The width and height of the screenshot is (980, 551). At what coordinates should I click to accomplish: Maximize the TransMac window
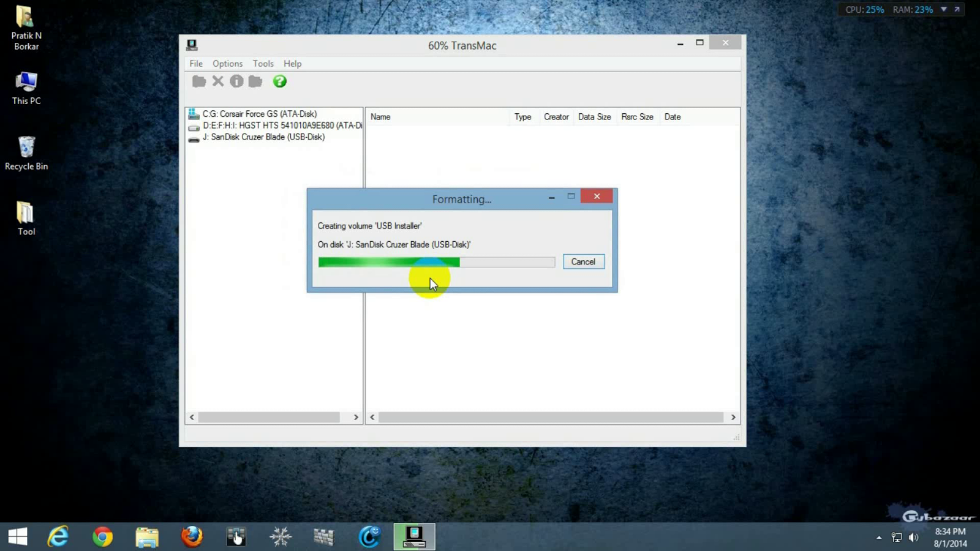(699, 43)
